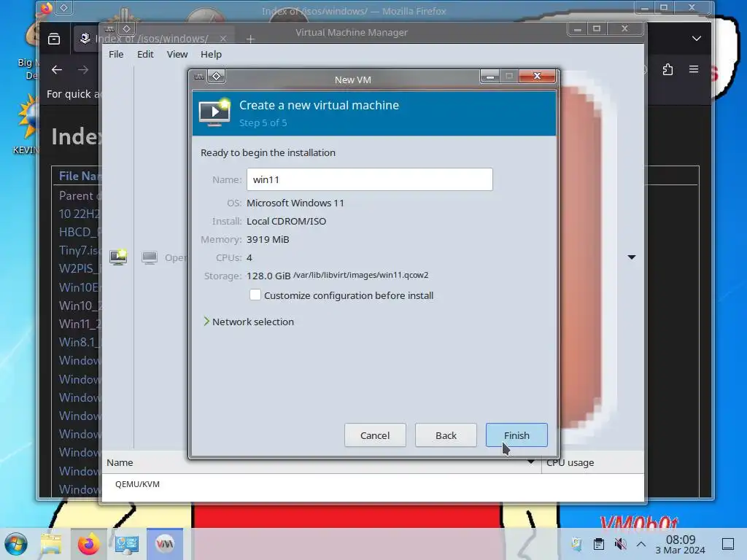Image resolution: width=747 pixels, height=560 pixels.
Task: Open the clock showing 08:09
Action: [681, 544]
